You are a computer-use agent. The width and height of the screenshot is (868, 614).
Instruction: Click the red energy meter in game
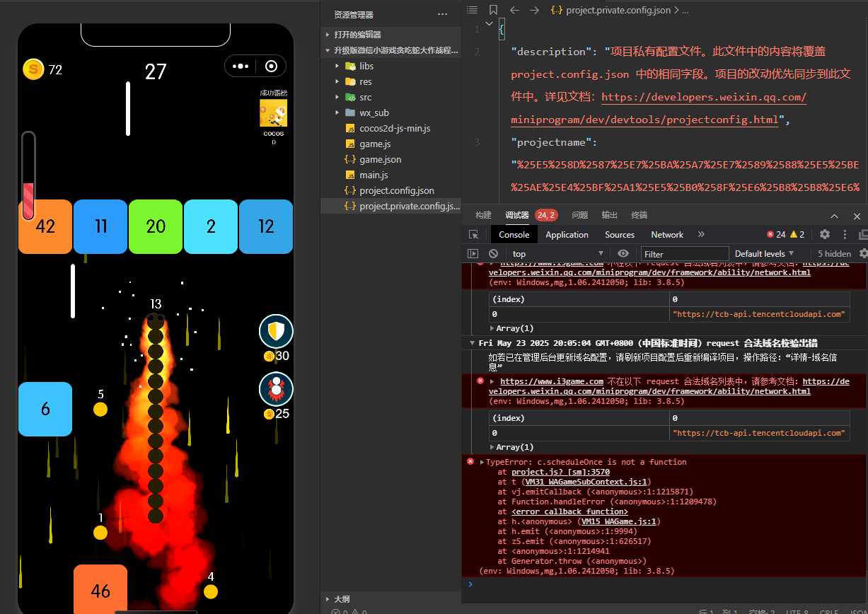coord(28,175)
